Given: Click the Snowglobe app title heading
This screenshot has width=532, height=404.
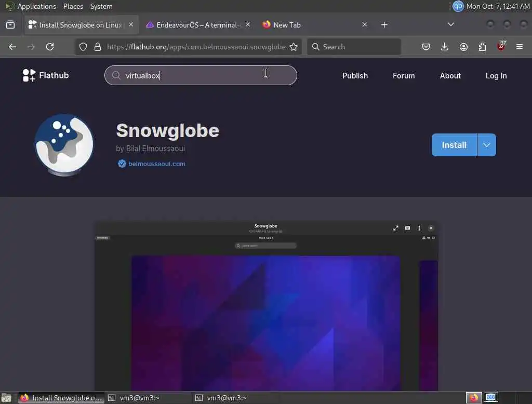Looking at the screenshot, I should [168, 130].
